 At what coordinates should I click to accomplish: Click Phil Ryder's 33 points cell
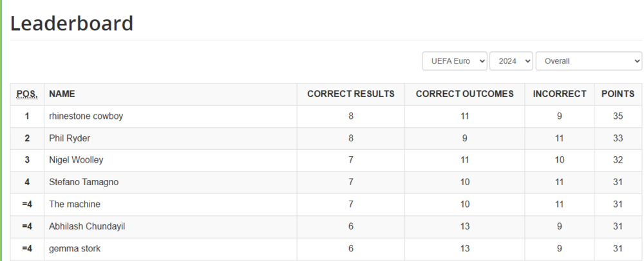click(618, 138)
